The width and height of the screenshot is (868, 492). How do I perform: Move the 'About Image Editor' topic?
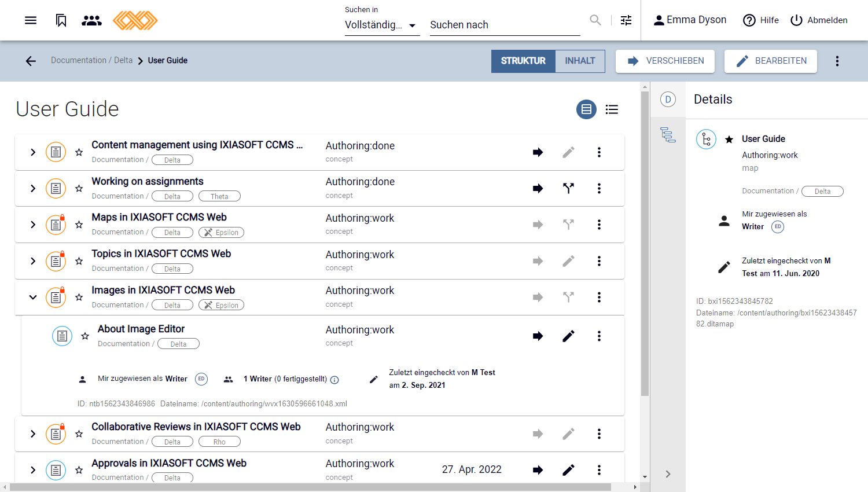[538, 336]
